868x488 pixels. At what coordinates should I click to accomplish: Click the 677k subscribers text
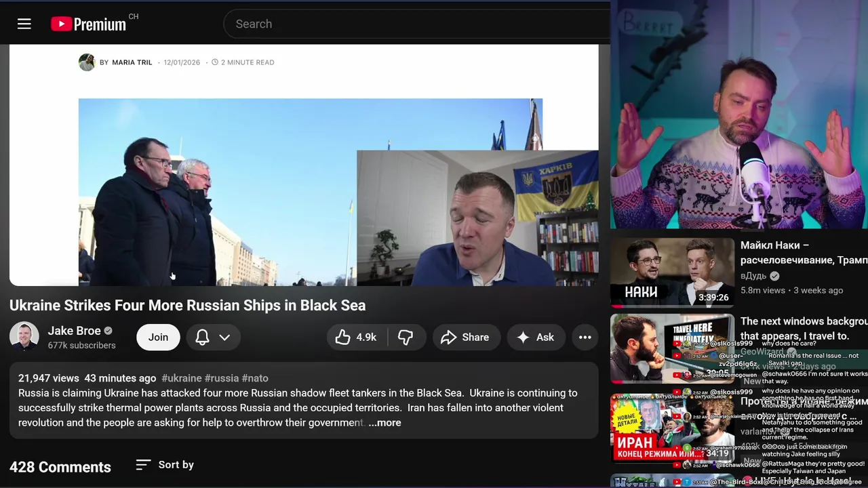pyautogui.click(x=81, y=346)
